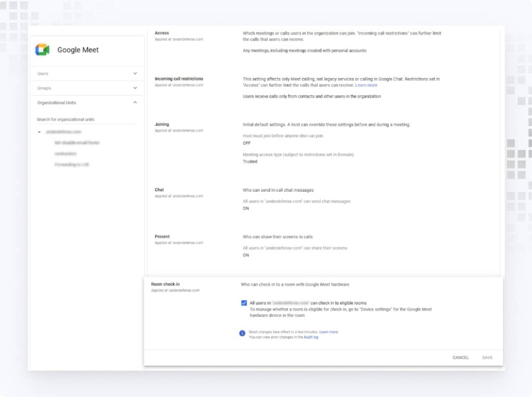Click the Room check-in heading
The width and height of the screenshot is (532, 397).
(x=165, y=284)
